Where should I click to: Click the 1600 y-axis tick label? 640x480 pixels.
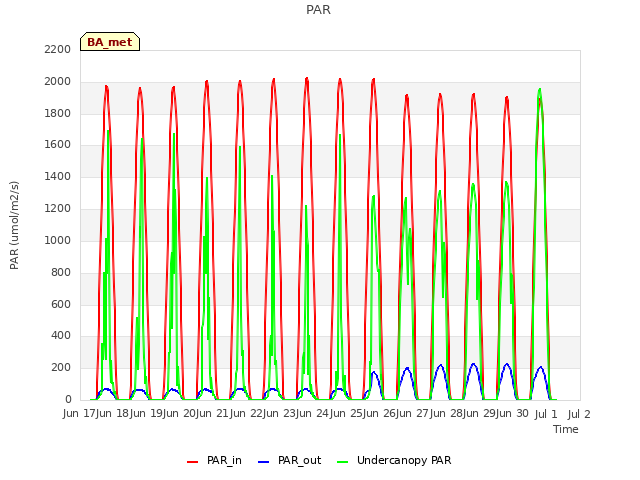tap(58, 144)
